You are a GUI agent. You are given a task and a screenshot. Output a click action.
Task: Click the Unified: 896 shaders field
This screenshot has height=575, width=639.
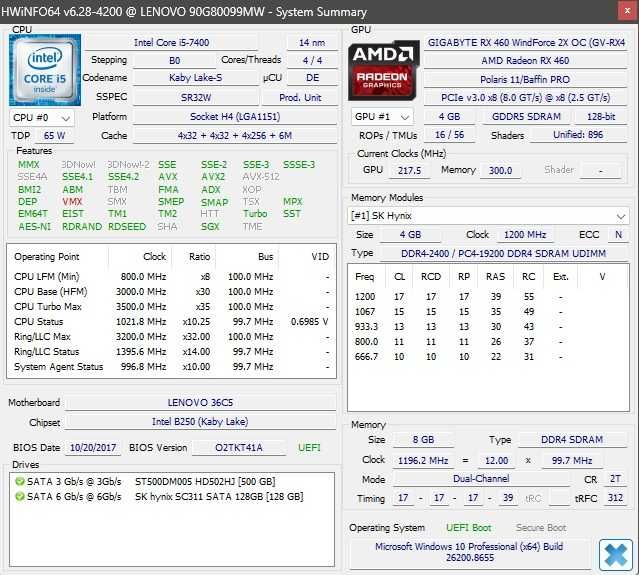coord(578,135)
